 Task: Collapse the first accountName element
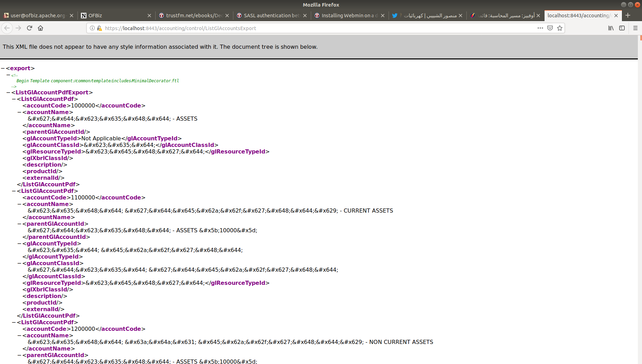pos(19,112)
